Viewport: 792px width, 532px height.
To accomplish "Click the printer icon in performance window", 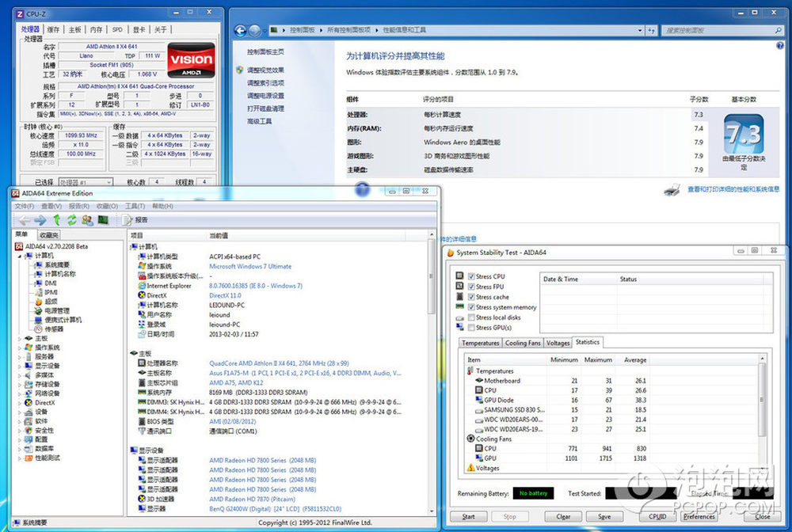I will (672, 190).
